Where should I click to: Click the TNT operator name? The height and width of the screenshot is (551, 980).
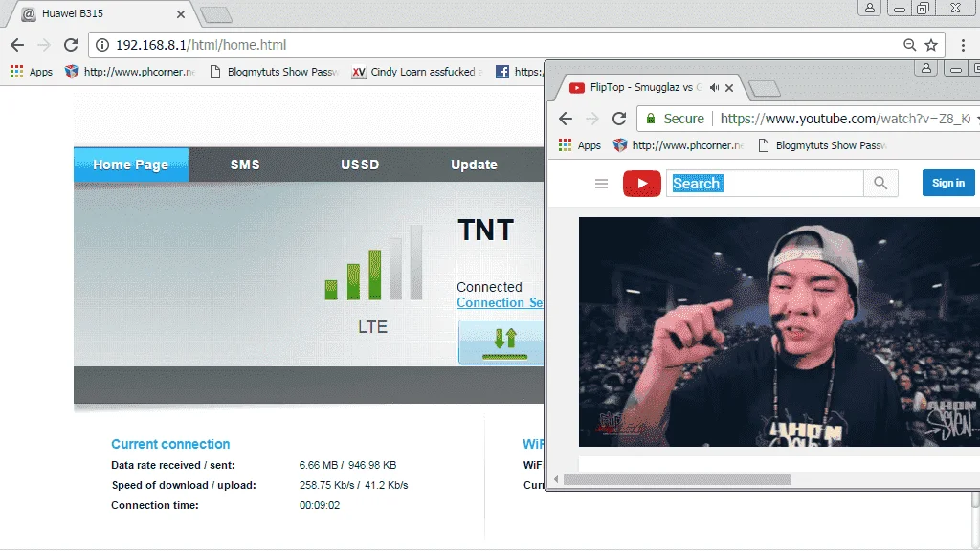pos(485,230)
